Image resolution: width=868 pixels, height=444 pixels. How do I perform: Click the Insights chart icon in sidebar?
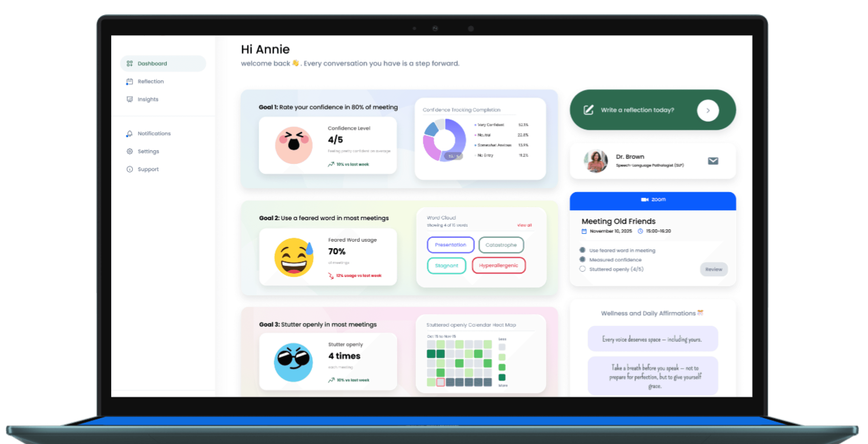pos(129,99)
